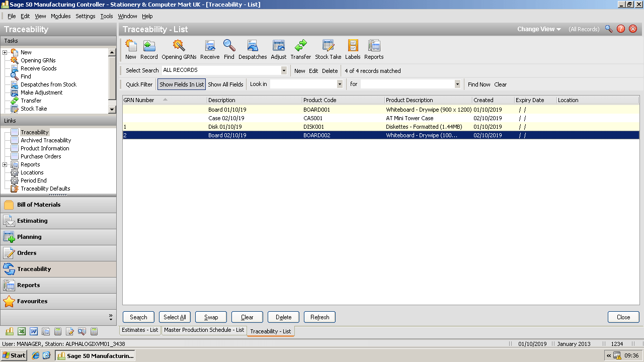Open Archived Traceability in the Links pane
Viewport: 644px width, 362px height.
coord(46,140)
